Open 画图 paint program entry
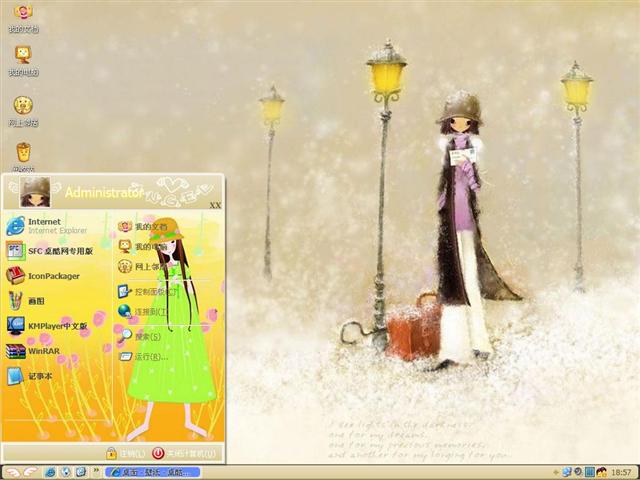640x480 pixels. coord(25,301)
